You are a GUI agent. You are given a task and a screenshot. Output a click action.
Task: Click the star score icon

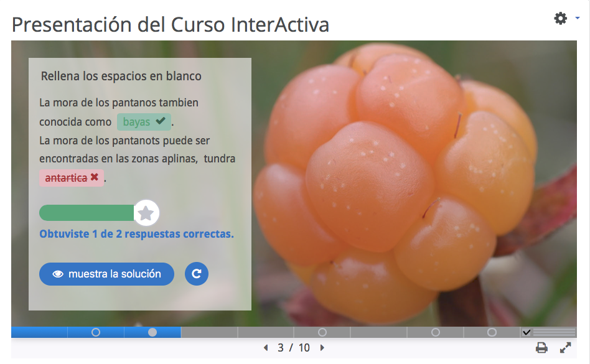coord(146,213)
